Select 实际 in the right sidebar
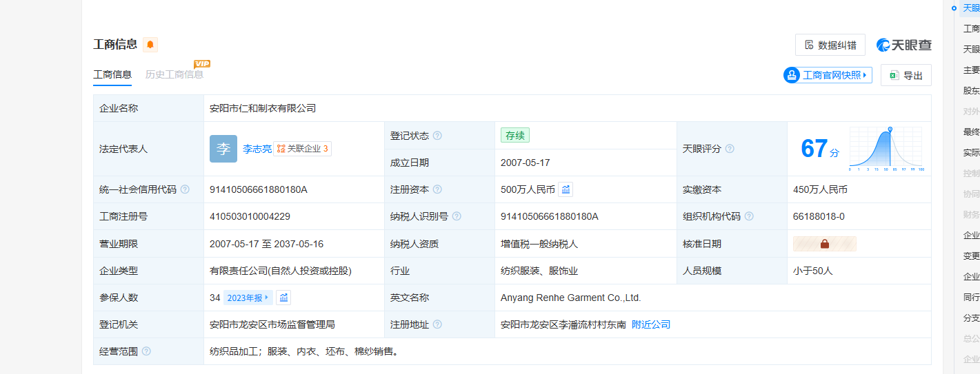The height and width of the screenshot is (374, 980). tap(971, 152)
